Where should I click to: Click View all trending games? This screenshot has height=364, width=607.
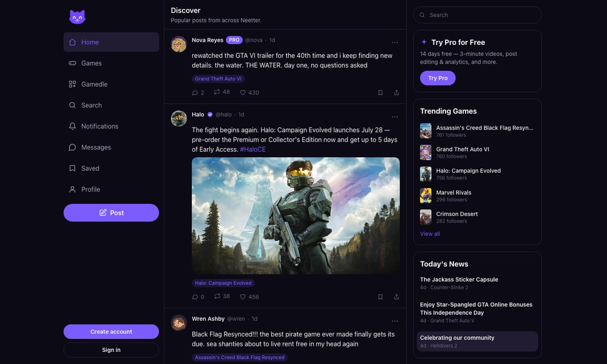pos(430,234)
